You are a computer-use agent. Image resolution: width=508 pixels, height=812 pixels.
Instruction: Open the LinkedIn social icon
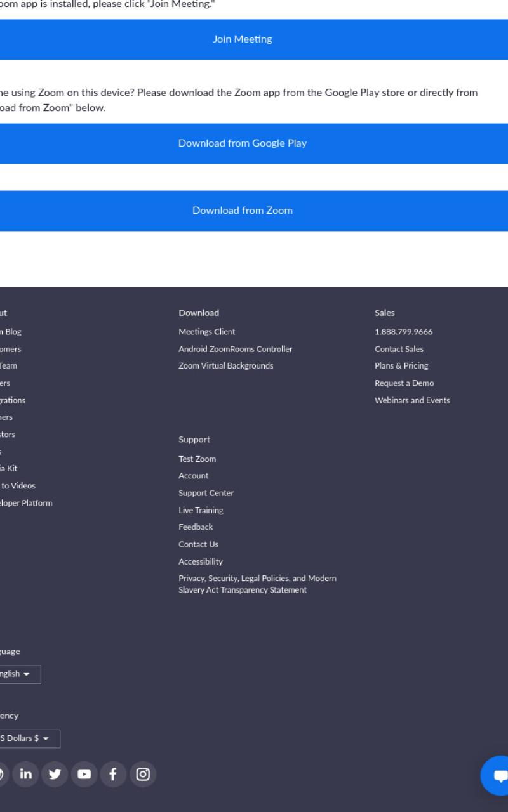[x=25, y=774]
